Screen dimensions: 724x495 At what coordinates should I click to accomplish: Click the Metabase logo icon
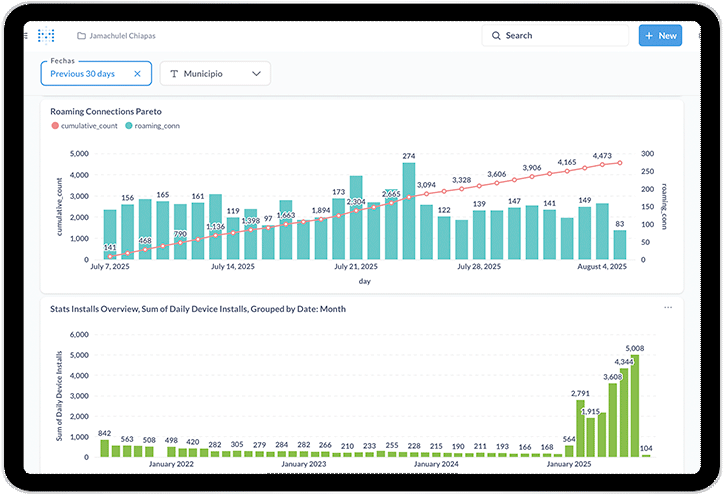[46, 36]
